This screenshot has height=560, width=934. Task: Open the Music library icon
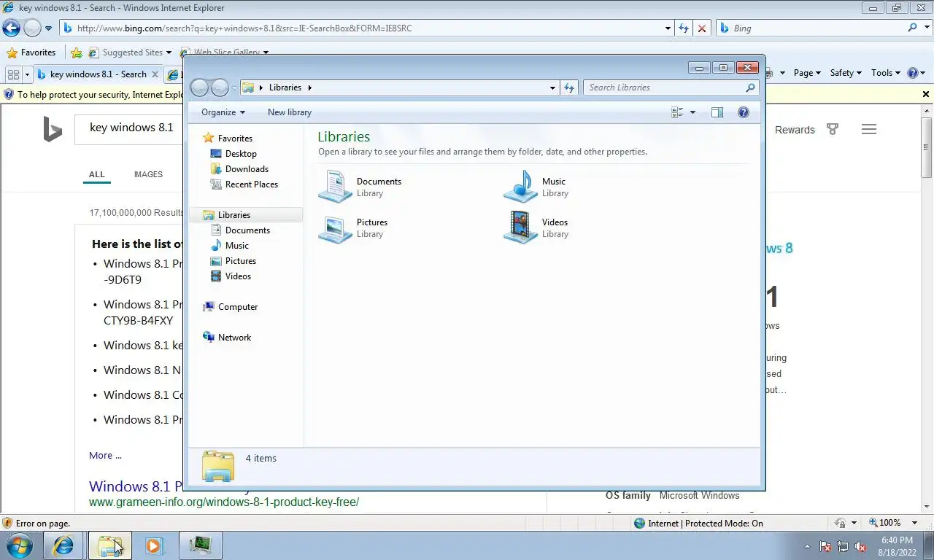[x=521, y=187]
